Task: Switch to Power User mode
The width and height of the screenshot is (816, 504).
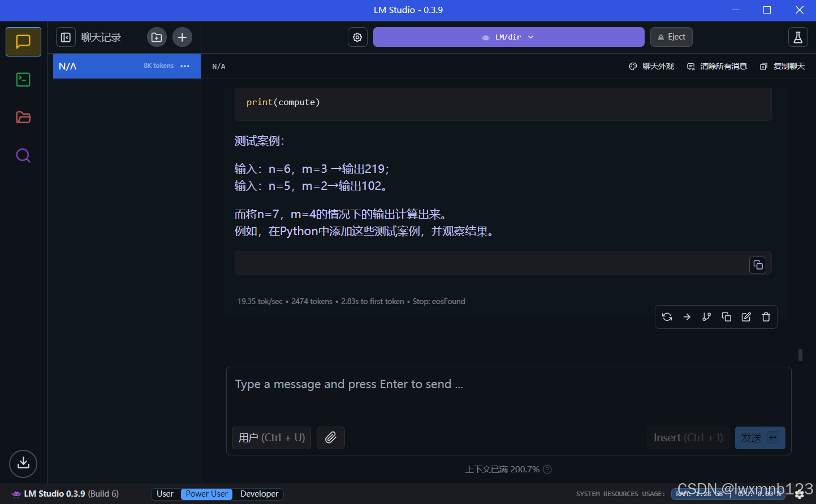Action: pyautogui.click(x=207, y=494)
